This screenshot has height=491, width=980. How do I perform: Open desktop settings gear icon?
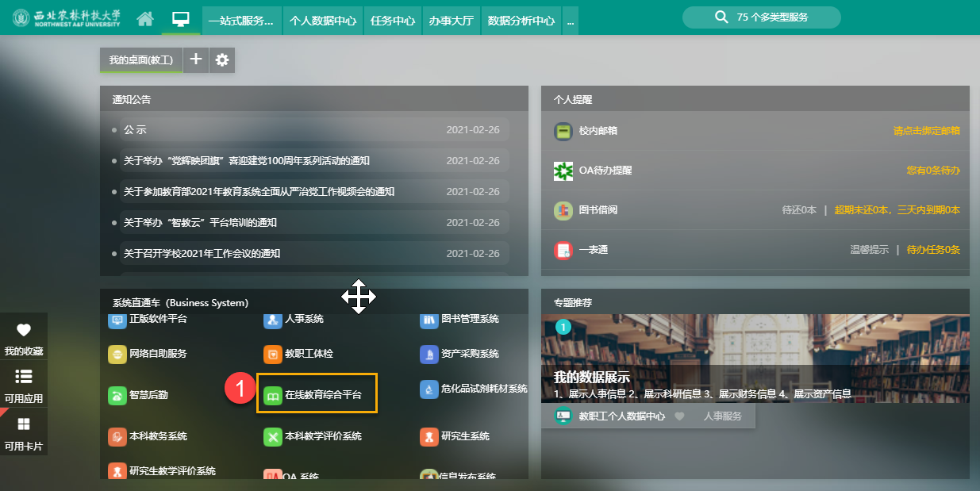coord(222,59)
